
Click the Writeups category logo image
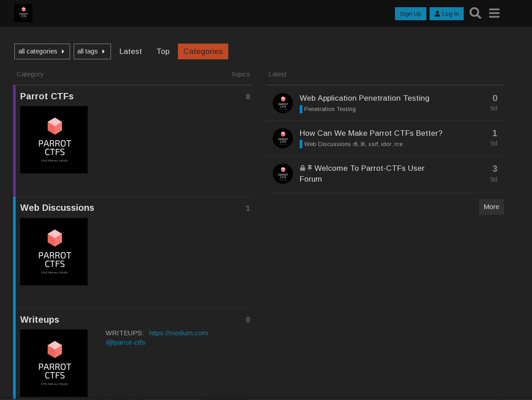point(54,363)
